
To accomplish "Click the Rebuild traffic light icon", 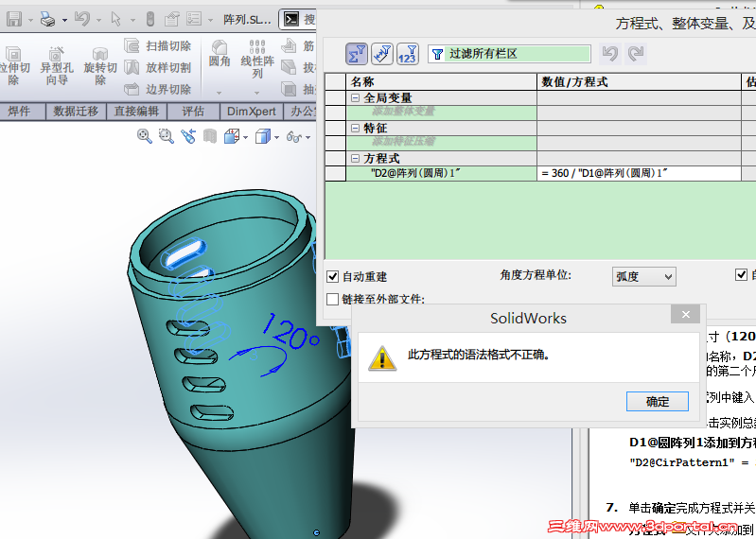I will 149,19.
